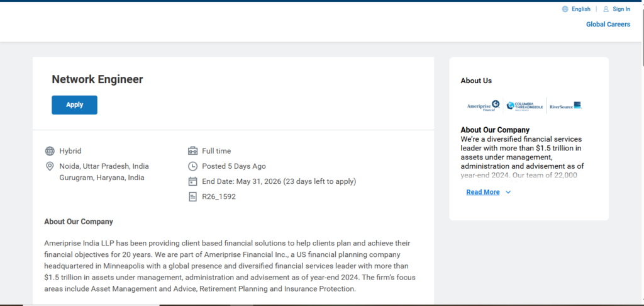
Task: Click the About Us sidebar heading
Action: [476, 81]
